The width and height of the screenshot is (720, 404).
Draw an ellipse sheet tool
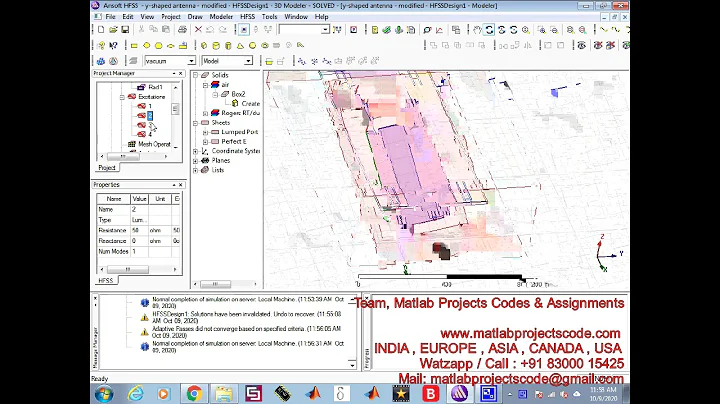click(170, 45)
